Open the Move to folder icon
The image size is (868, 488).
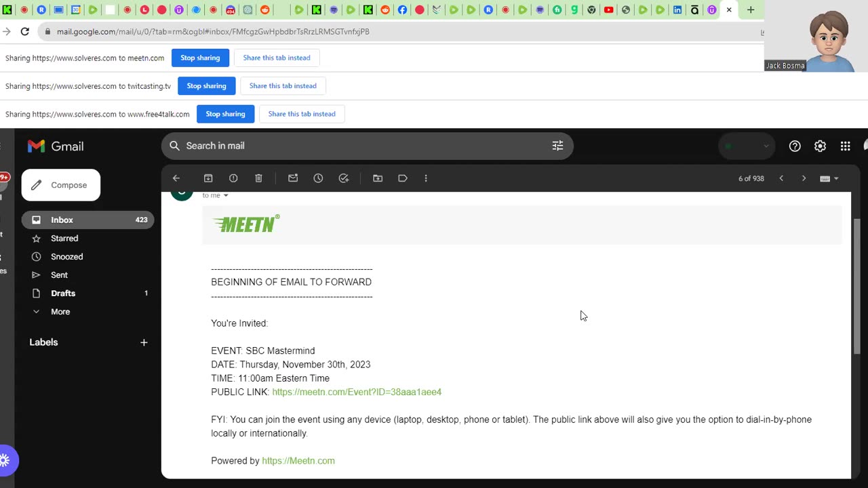(378, 178)
